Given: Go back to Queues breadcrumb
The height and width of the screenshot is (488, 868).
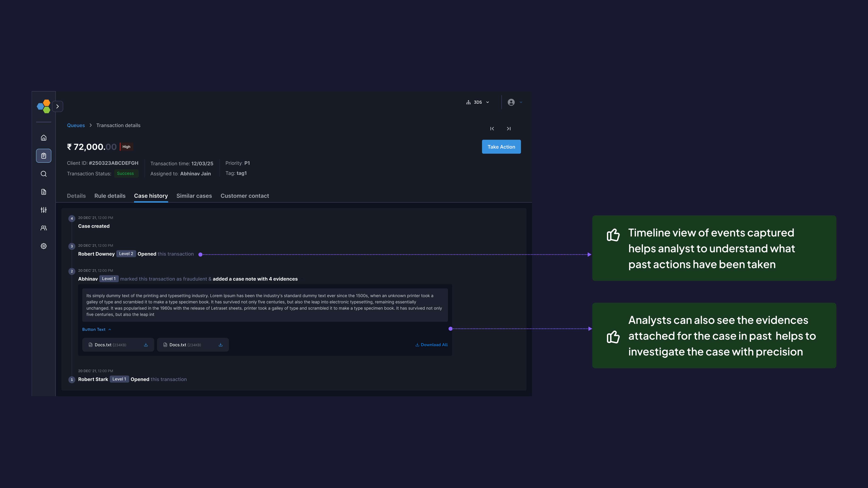Looking at the screenshot, I should (x=76, y=125).
